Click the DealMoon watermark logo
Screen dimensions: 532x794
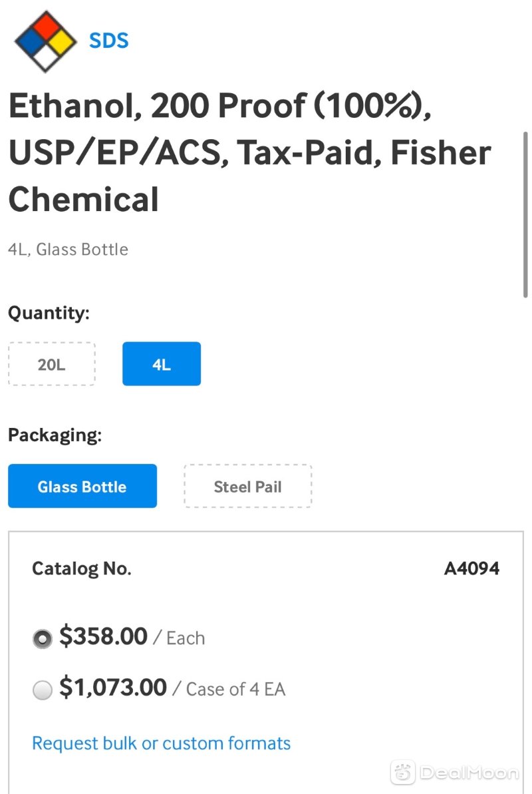tap(455, 772)
